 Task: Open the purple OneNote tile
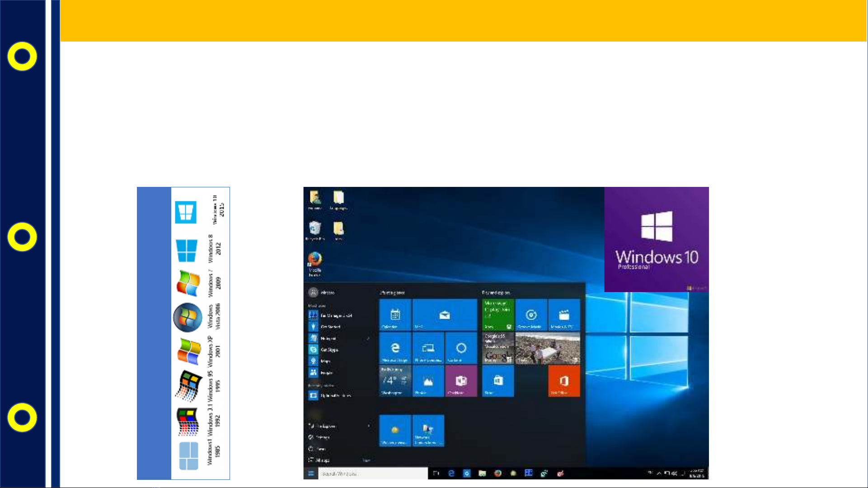click(x=461, y=381)
